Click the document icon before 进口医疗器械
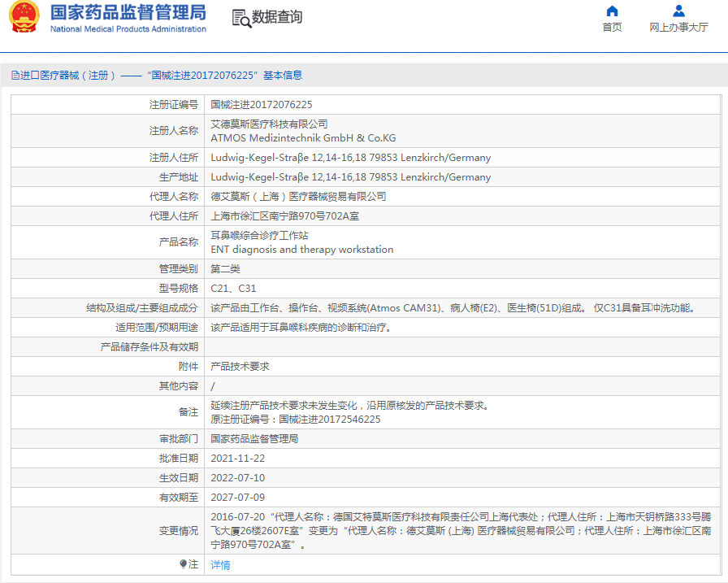 pos(15,76)
